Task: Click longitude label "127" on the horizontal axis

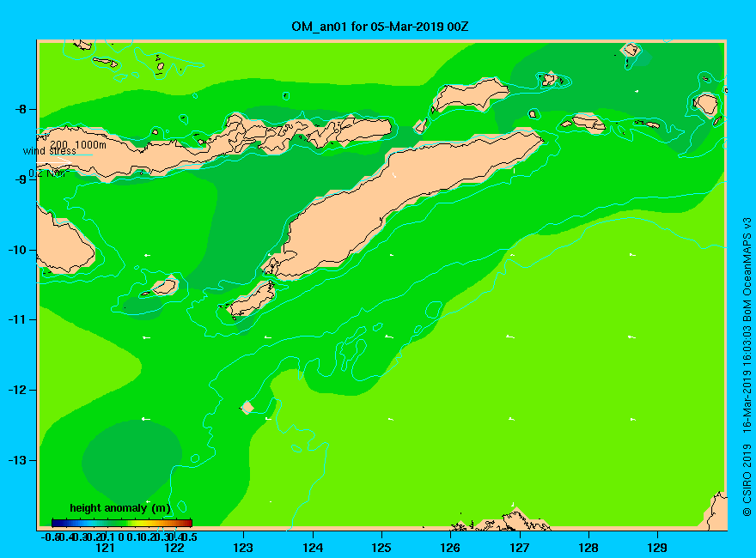Action: tap(519, 548)
